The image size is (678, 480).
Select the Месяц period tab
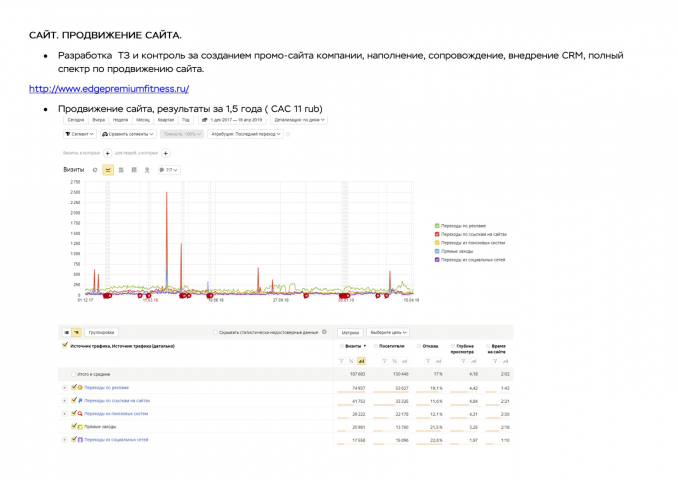point(143,120)
